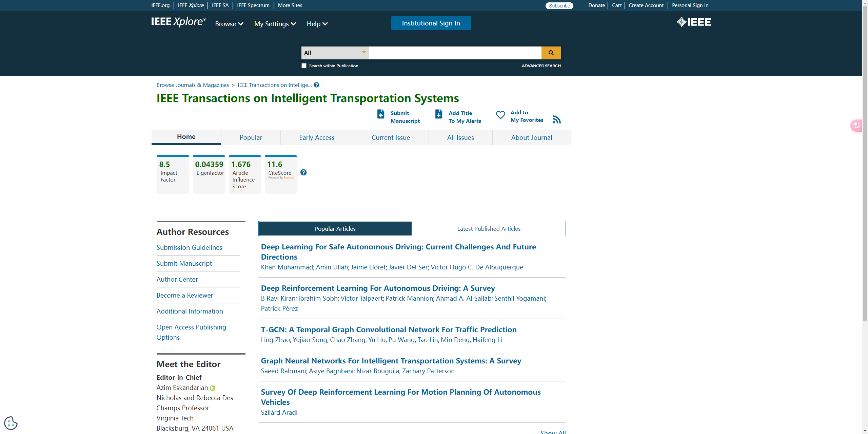Click Azim Eskandarian's ORCID icon
Screen dimensions: 868x434
tap(213, 388)
